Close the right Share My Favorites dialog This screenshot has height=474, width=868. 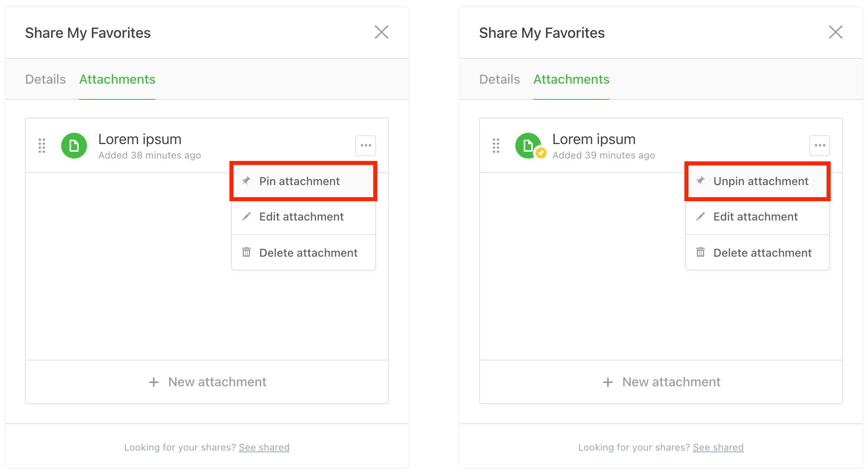836,32
